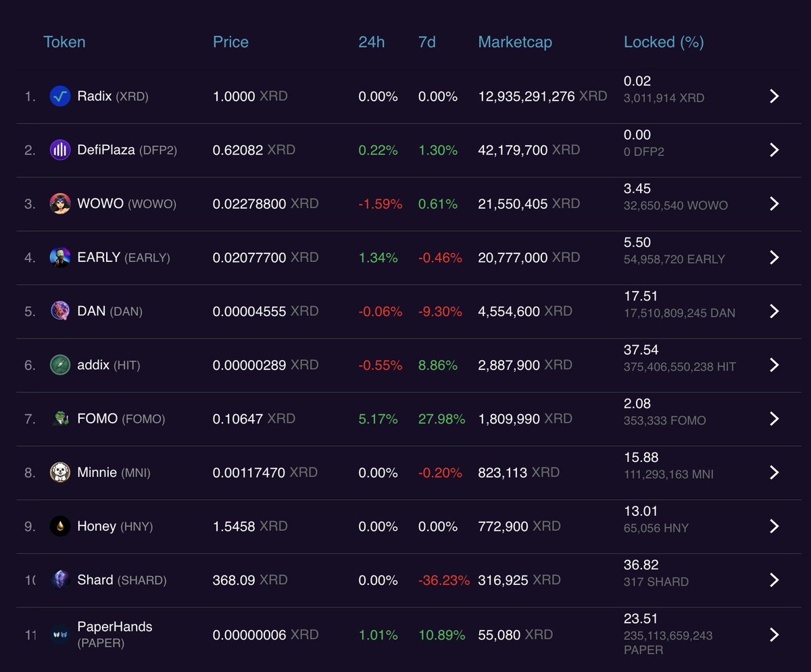Open the DAN (DAN) token name
This screenshot has width=811, height=672.
click(109, 311)
